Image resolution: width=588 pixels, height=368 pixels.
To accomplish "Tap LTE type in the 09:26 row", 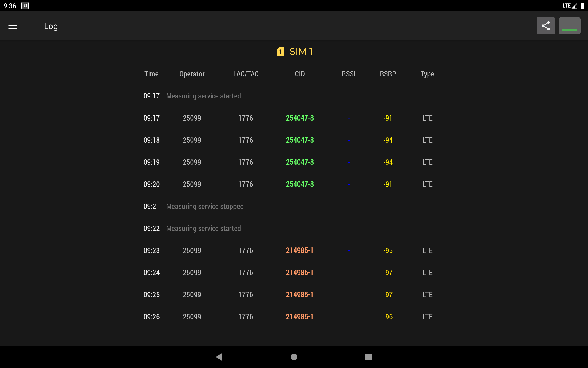I will (427, 317).
